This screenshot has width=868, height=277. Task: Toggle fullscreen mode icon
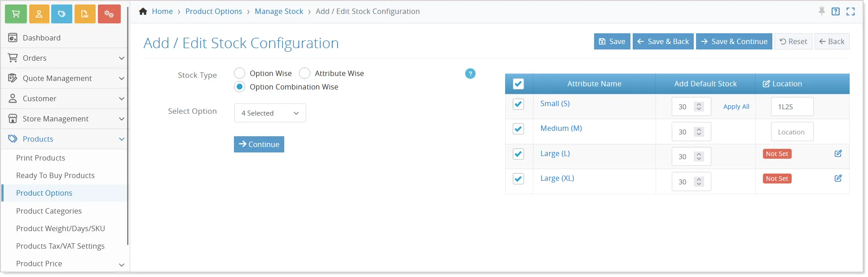point(850,11)
